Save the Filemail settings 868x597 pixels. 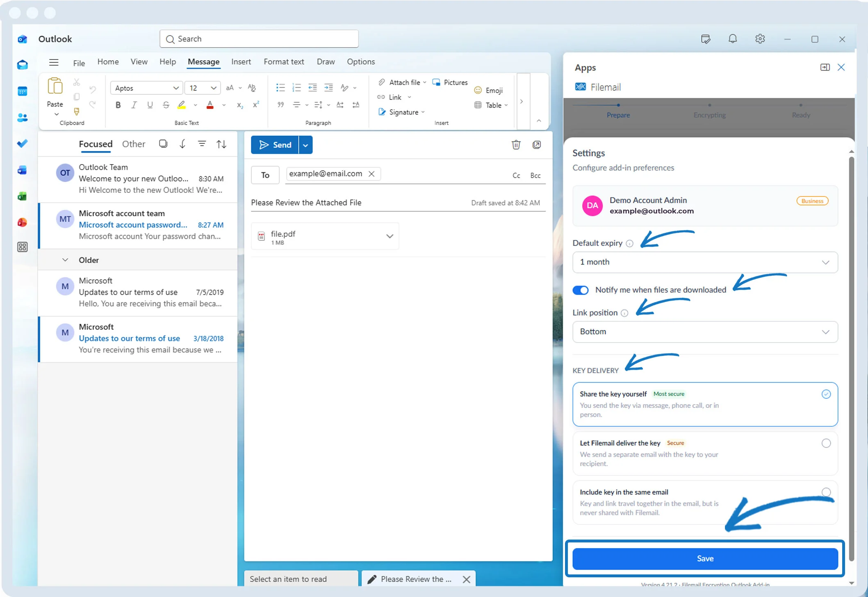coord(705,559)
